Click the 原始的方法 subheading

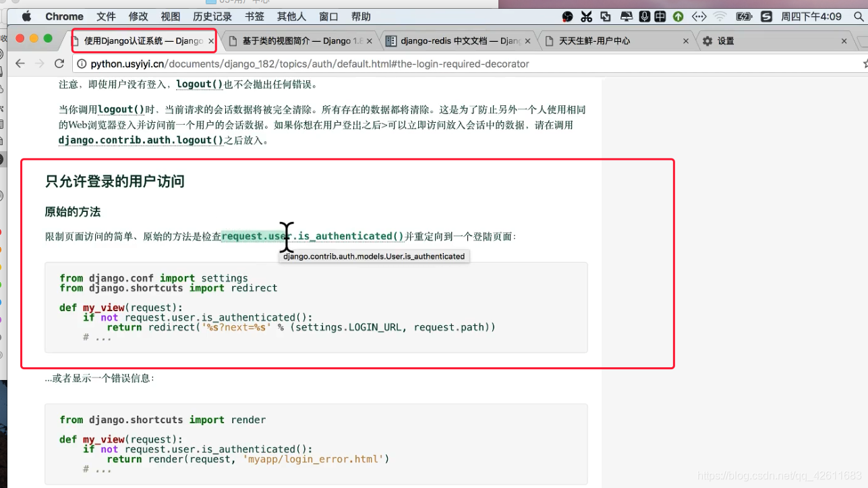point(73,212)
